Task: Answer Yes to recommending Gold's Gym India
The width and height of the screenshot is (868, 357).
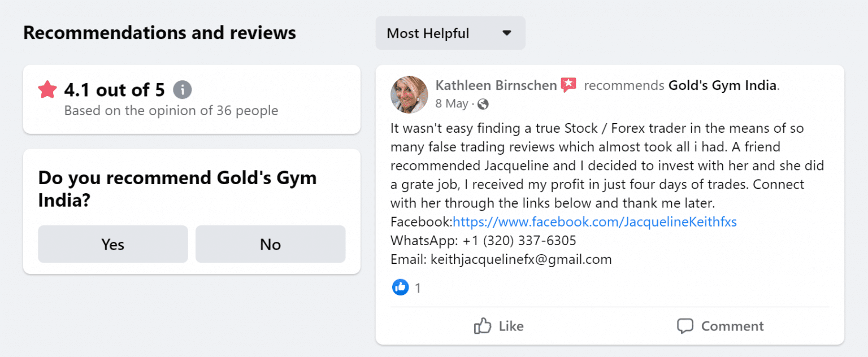Action: (112, 244)
